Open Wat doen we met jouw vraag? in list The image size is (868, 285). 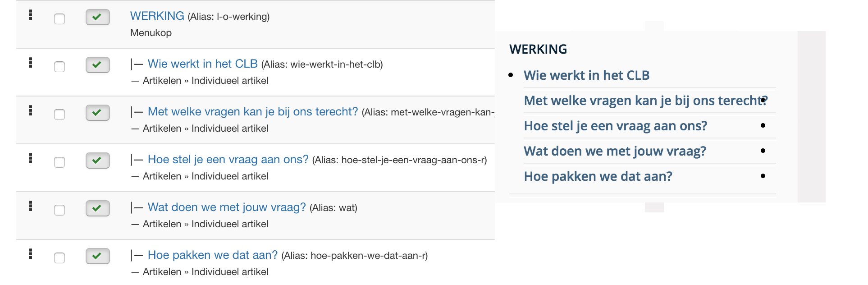pyautogui.click(x=227, y=207)
